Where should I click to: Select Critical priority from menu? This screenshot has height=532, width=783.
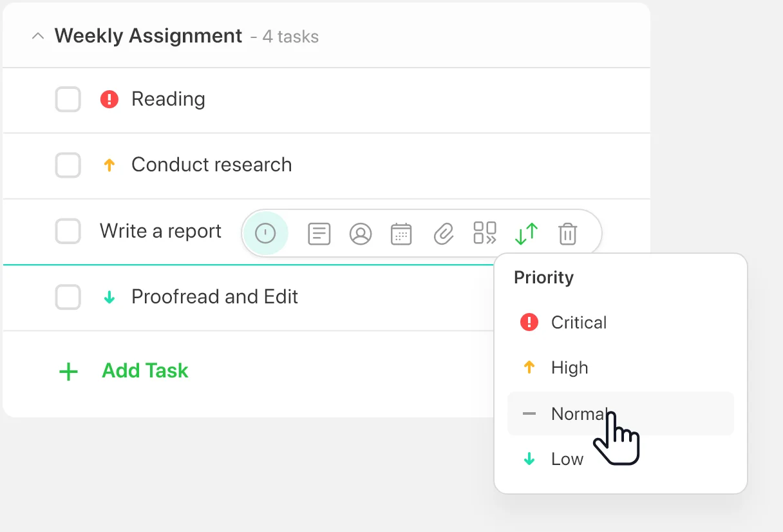click(x=578, y=322)
